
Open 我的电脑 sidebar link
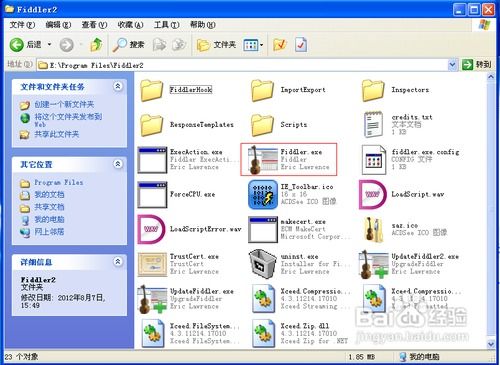(x=49, y=219)
